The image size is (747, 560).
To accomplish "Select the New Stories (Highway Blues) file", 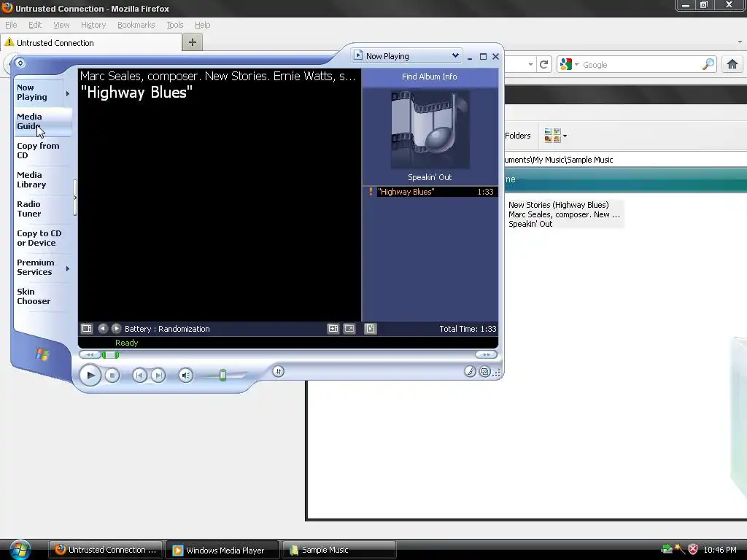I will click(564, 214).
